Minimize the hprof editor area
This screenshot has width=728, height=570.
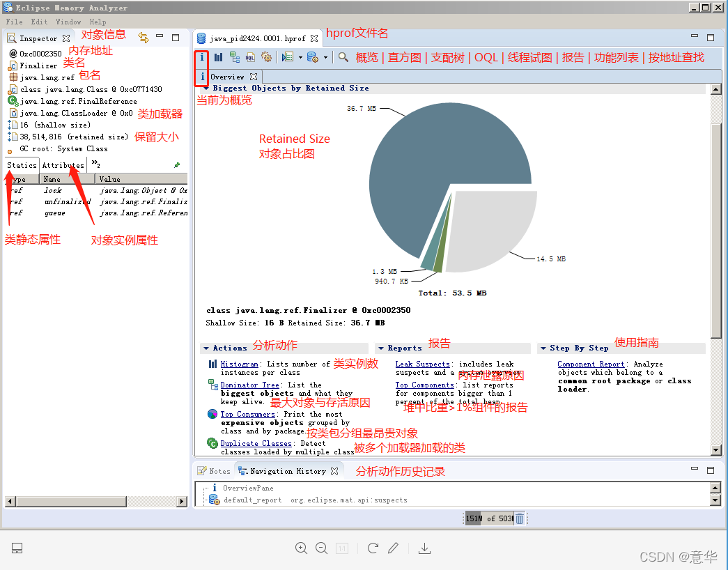pyautogui.click(x=695, y=36)
